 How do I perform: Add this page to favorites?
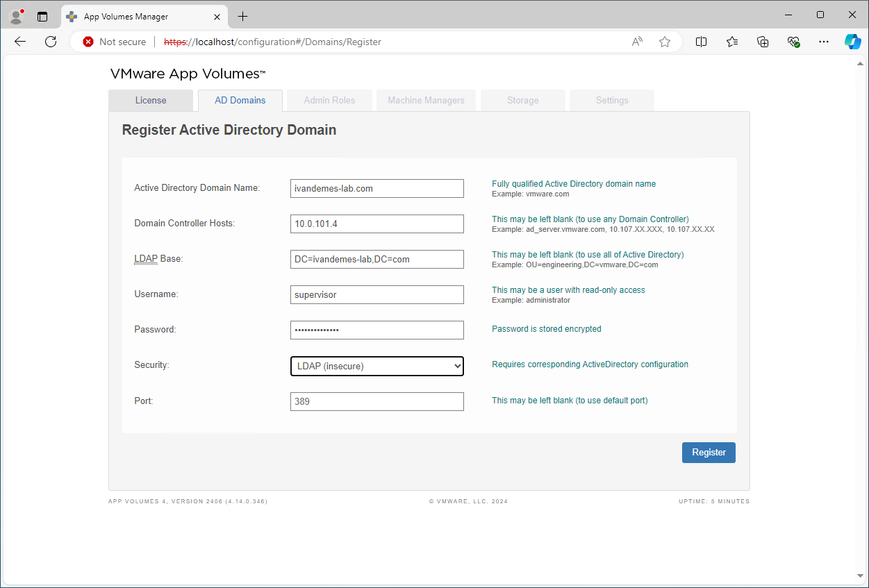tap(664, 42)
